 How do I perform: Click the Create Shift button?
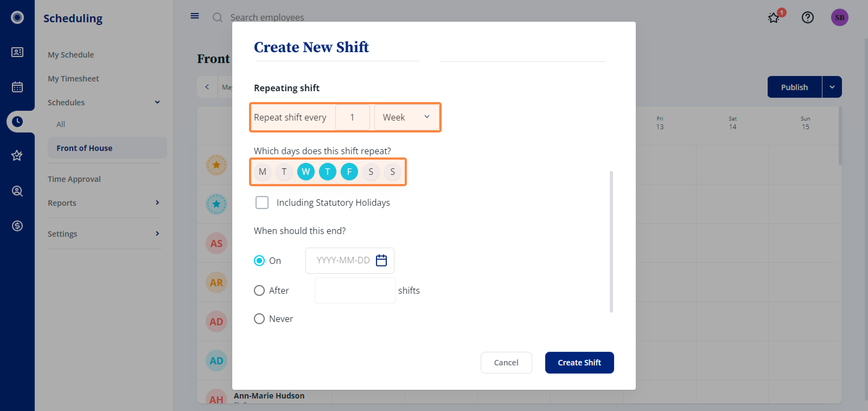tap(579, 362)
